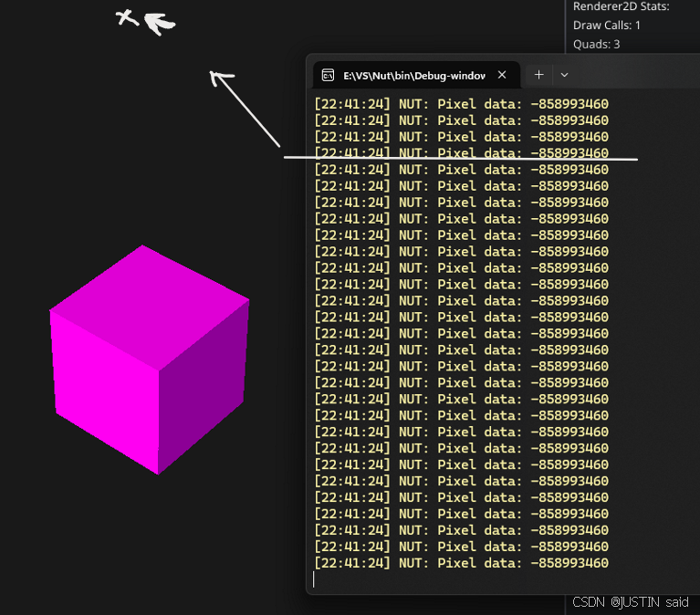Click the hand-drawn X mark in viewport
Screen dimensions: 700x615
pyautogui.click(x=128, y=17)
